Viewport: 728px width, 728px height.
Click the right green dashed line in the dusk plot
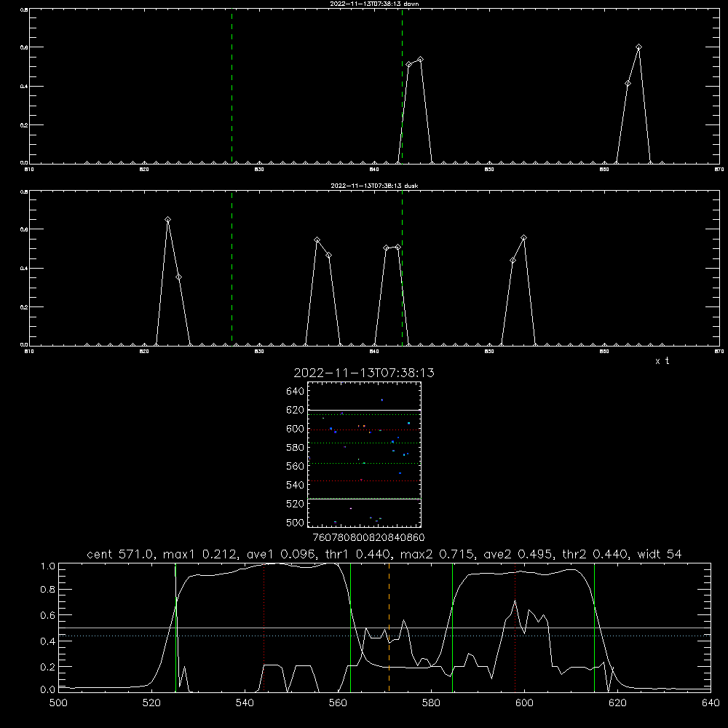[402, 268]
